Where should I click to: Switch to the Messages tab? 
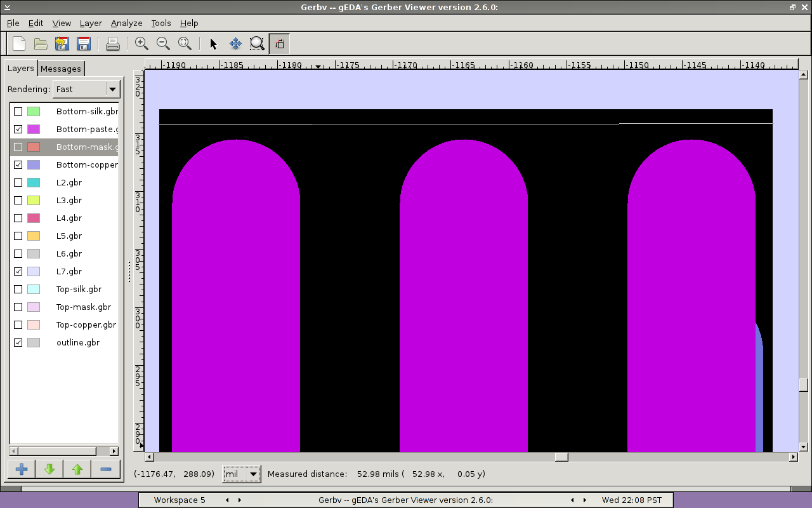[x=61, y=69]
